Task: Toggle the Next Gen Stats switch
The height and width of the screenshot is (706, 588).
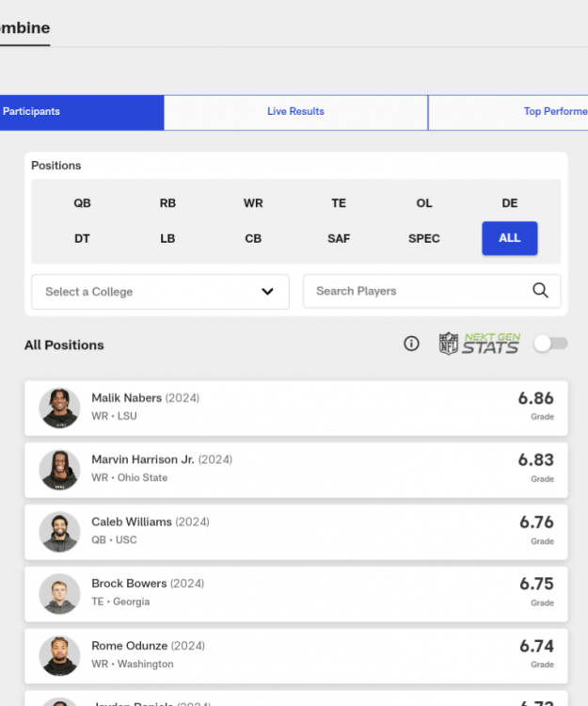Action: (x=550, y=344)
